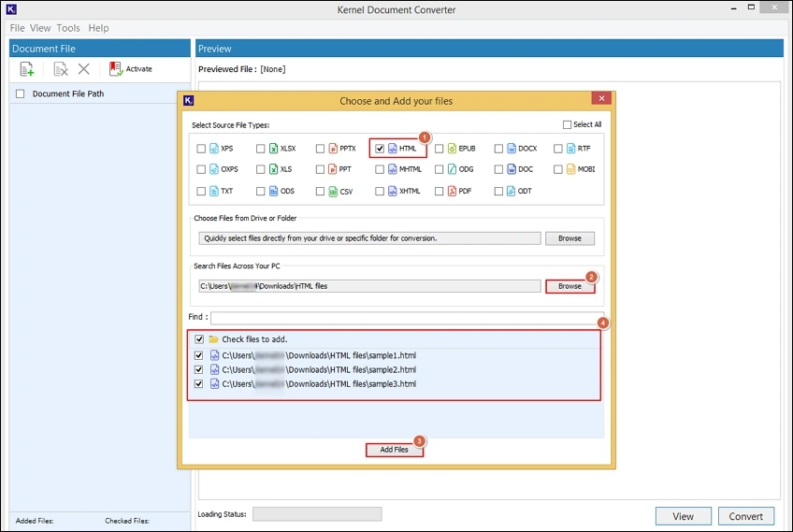Click the MOBI file type icon

(571, 169)
